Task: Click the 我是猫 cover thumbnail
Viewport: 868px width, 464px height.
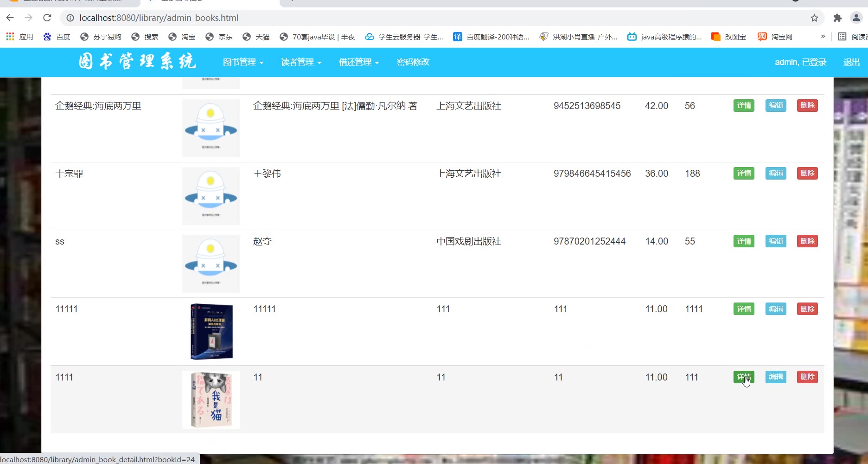Action: 211,400
